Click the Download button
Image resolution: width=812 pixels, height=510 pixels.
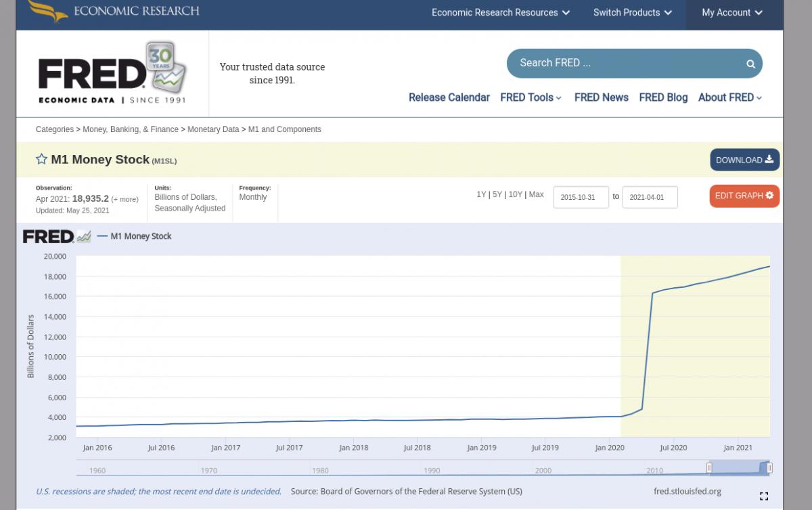pos(744,160)
